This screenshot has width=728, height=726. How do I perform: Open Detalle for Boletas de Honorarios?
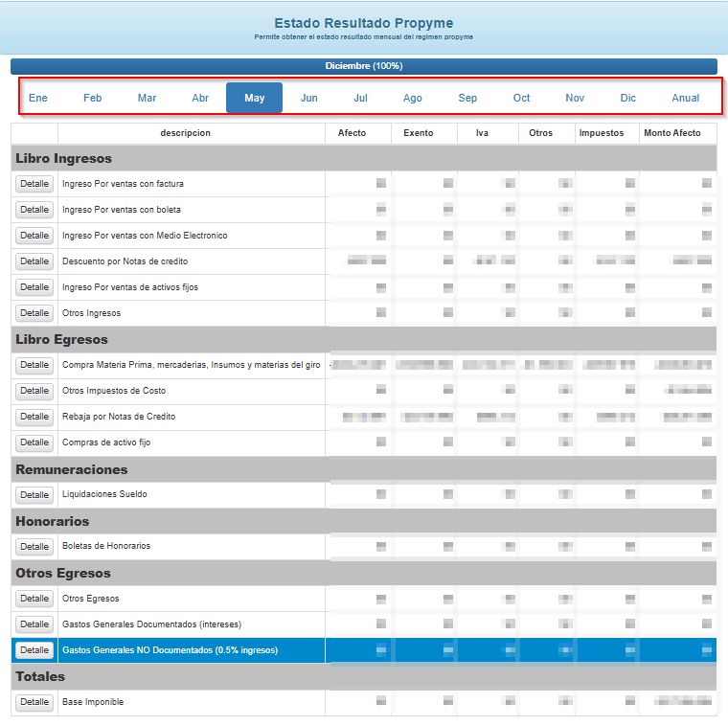34,546
